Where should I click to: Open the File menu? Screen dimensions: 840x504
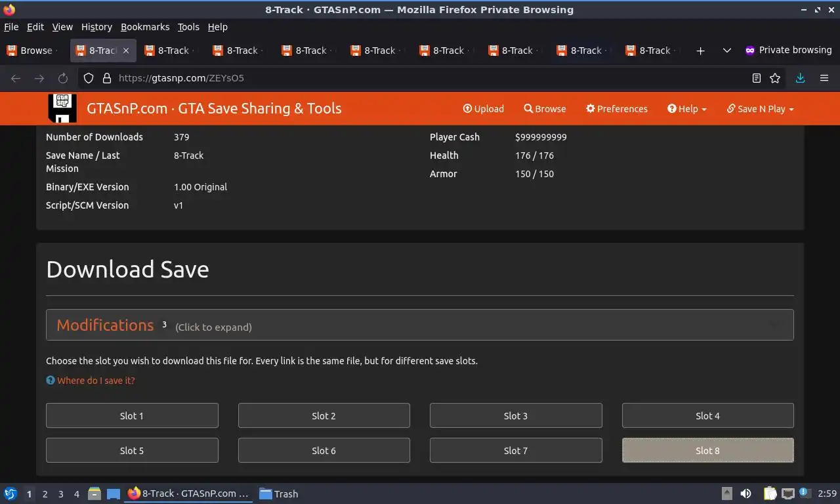[11, 27]
